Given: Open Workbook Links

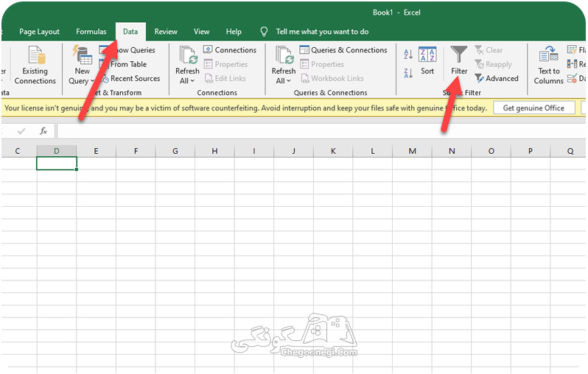Looking at the screenshot, I should coord(332,79).
